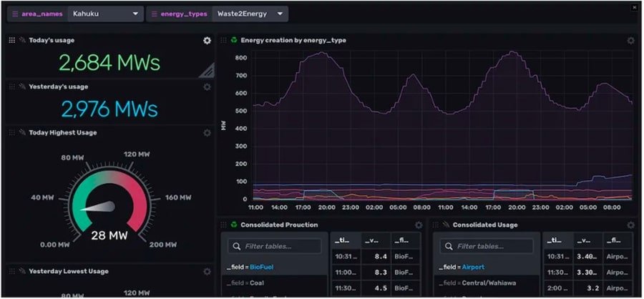This screenshot has height=299, width=644.
Task: Grab the Today's usage drag handle
Action: pyautogui.click(x=11, y=41)
